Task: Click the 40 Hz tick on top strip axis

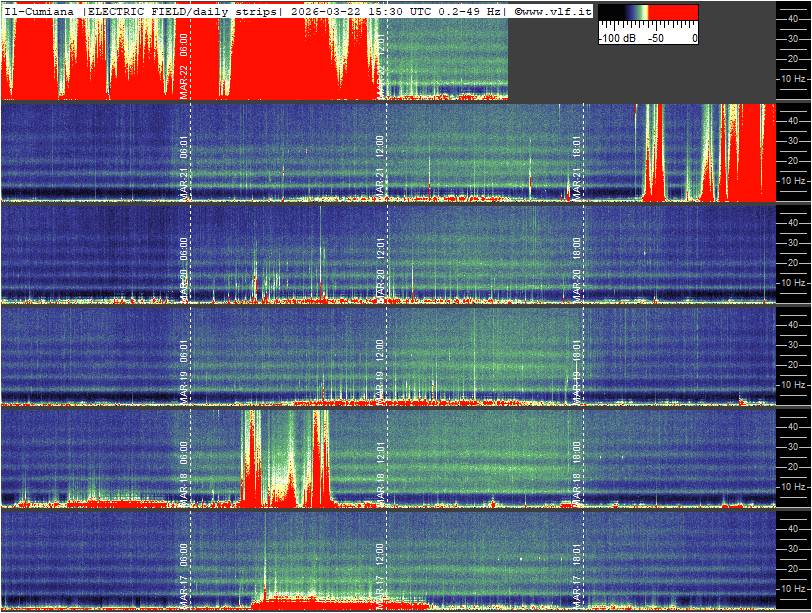Action: pyautogui.click(x=792, y=17)
